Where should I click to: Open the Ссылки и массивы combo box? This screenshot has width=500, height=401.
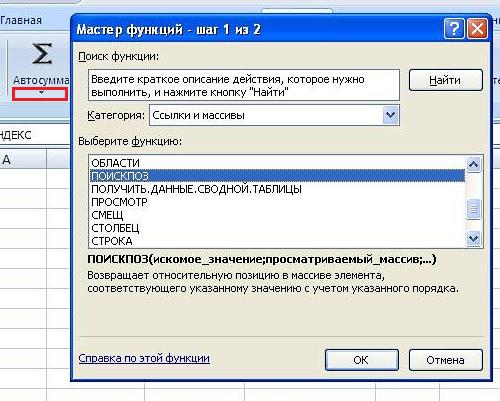[274, 115]
